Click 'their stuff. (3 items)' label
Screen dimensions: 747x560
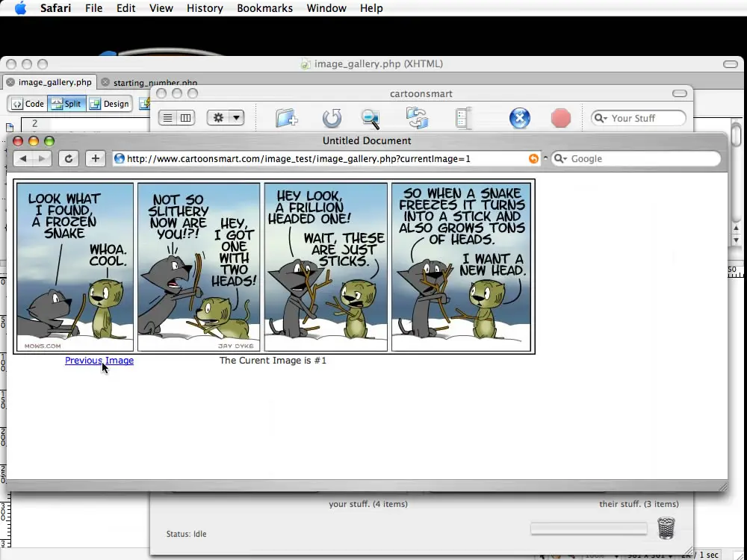639,504
